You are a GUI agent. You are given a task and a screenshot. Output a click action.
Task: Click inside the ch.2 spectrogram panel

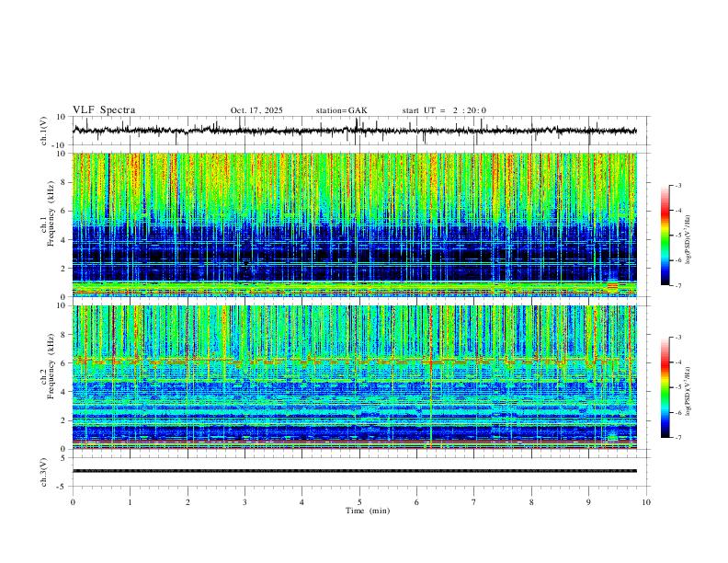354,377
